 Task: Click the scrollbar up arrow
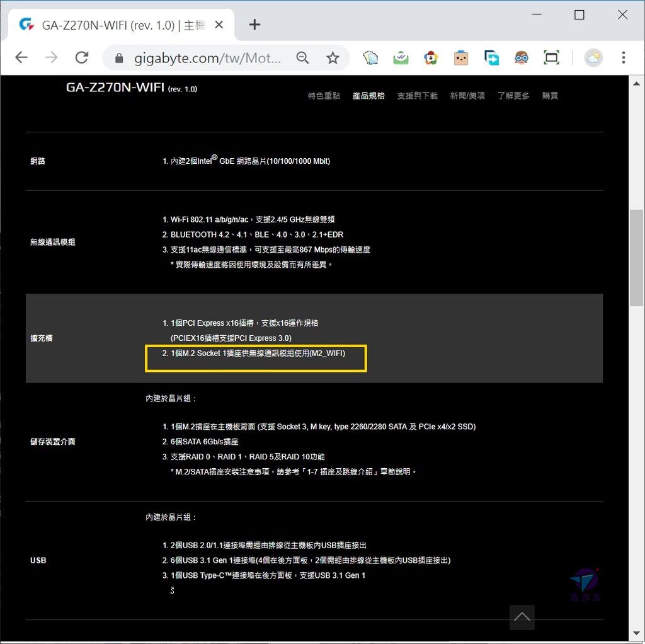[x=636, y=84]
